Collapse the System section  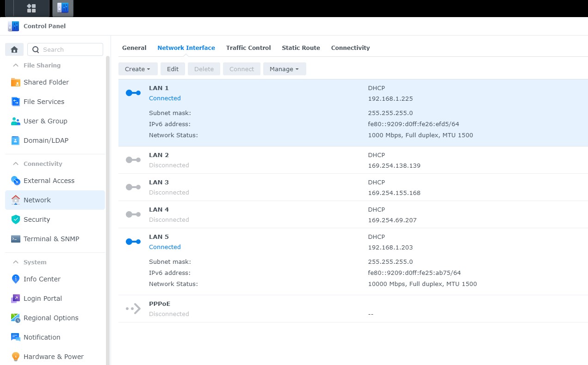point(16,262)
